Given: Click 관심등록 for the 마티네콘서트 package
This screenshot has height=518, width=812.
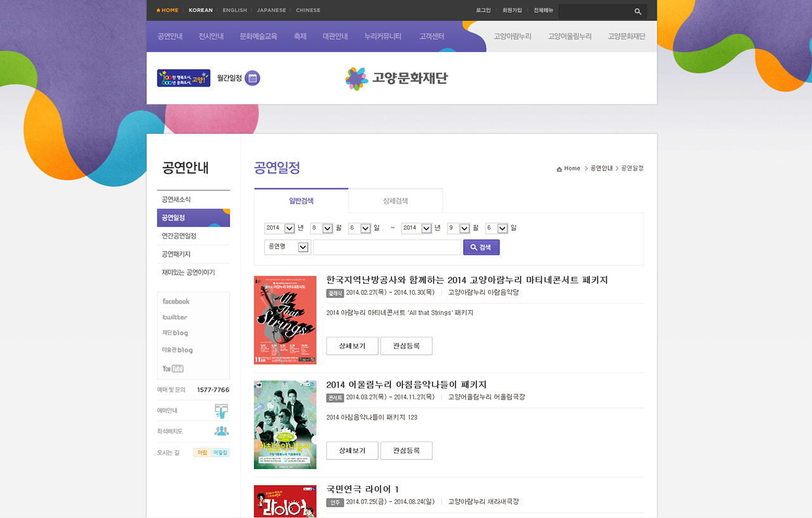Looking at the screenshot, I should 407,346.
